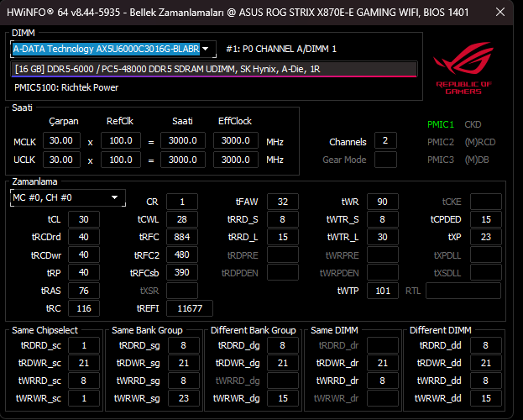The image size is (523, 420).
Task: Select the tRDRD_dd value field
Action: 486,345
